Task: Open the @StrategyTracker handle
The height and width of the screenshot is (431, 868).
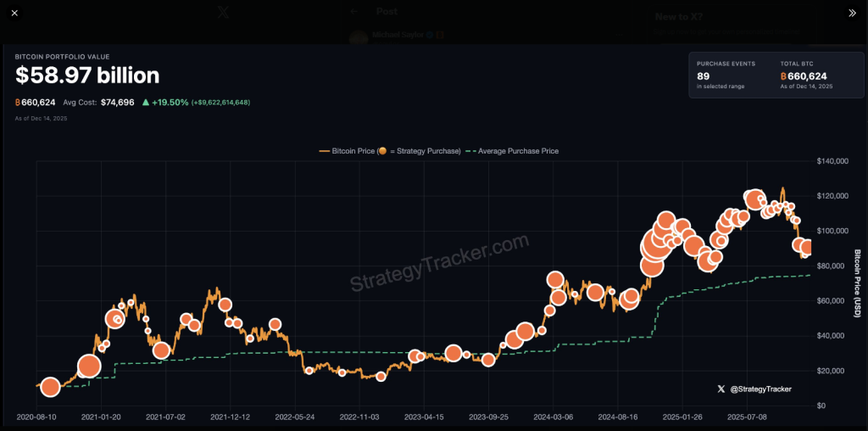Action: [760, 389]
